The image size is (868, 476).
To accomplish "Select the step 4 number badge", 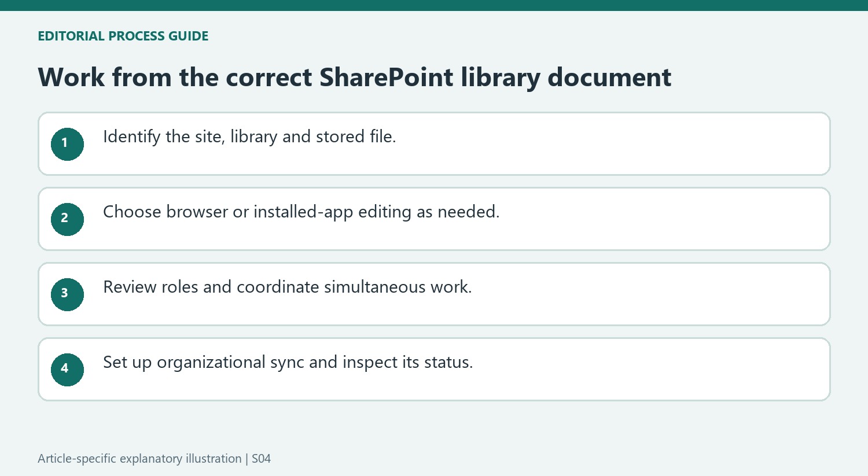I will point(67,370).
